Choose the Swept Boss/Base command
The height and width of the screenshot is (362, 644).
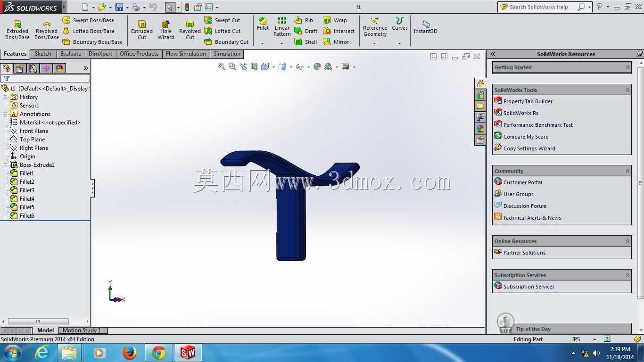(88, 20)
